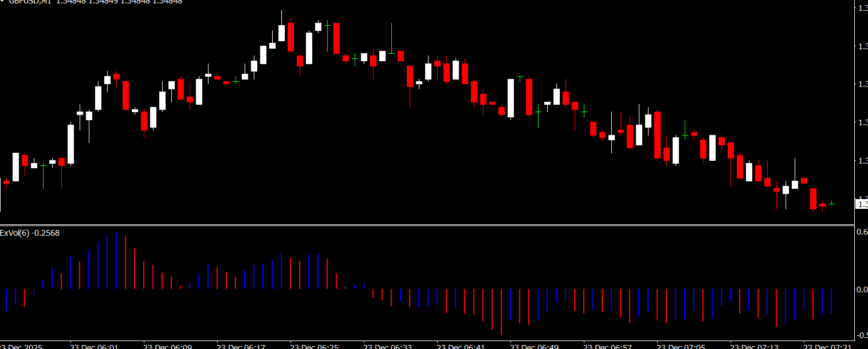Click the 23 Dec 07:05 time label
868x349 pixels.
point(681,346)
